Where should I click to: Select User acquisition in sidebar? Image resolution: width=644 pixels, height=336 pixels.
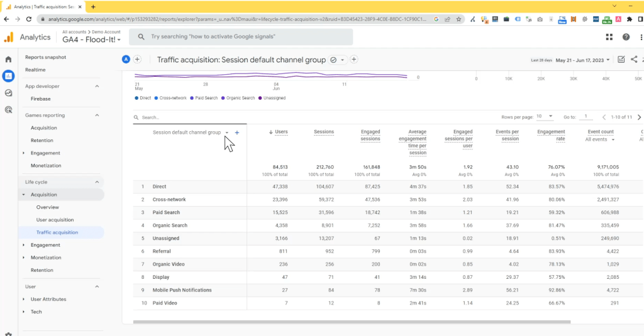point(55,220)
